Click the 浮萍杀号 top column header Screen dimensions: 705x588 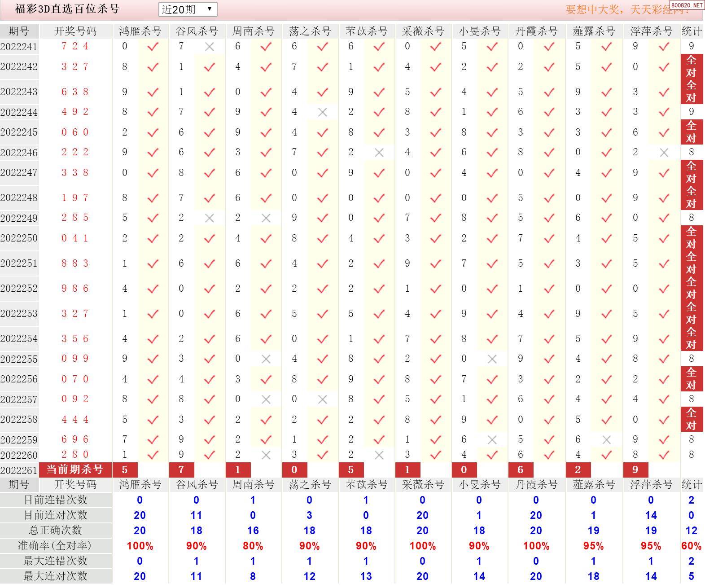click(651, 31)
